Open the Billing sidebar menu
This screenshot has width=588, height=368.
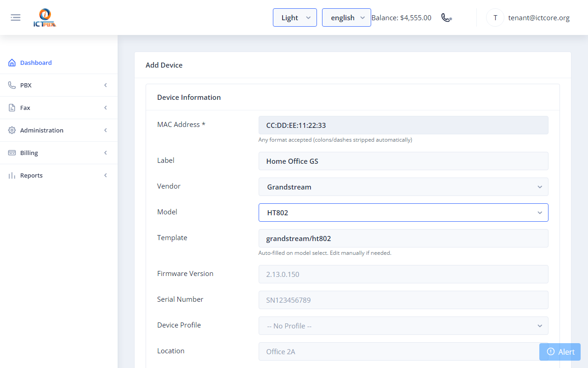coord(59,153)
